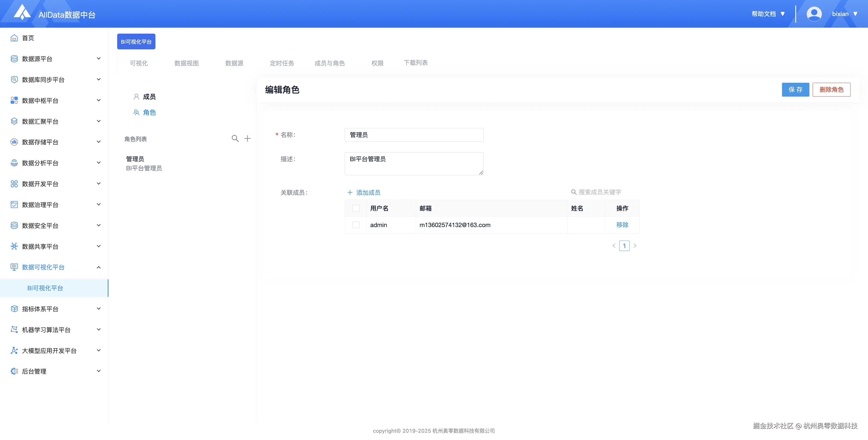Check the admin row checkbox
The image size is (868, 440).
coord(356,225)
